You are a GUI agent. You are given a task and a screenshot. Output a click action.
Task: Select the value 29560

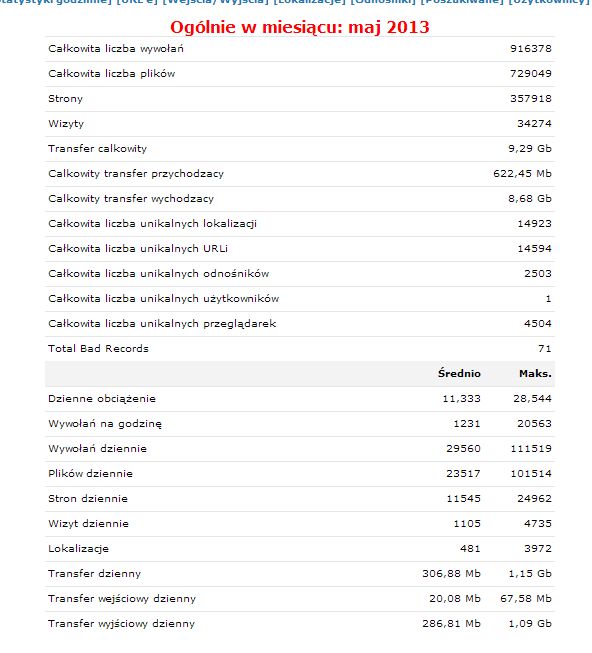[463, 449]
